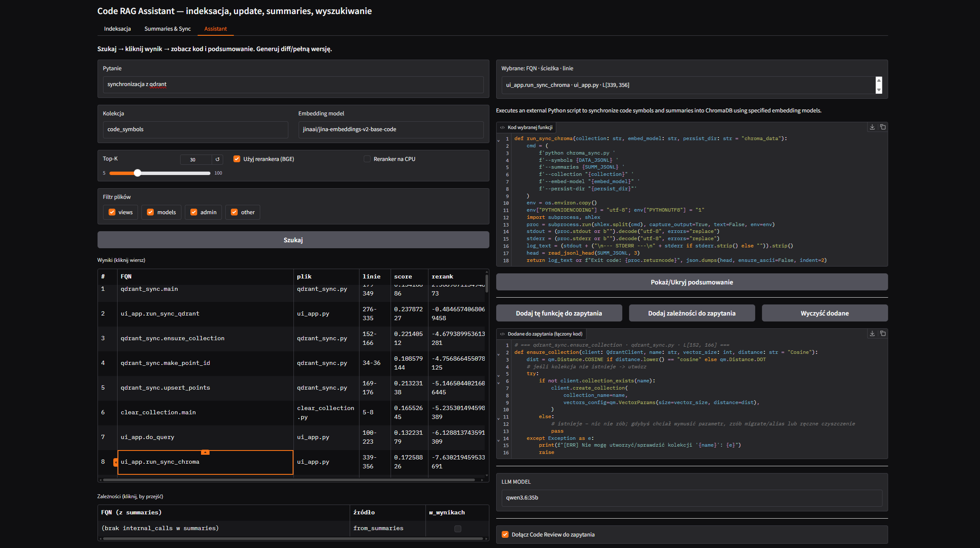This screenshot has width=980, height=548.
Task: Click the Szukaj search button
Action: 293,240
